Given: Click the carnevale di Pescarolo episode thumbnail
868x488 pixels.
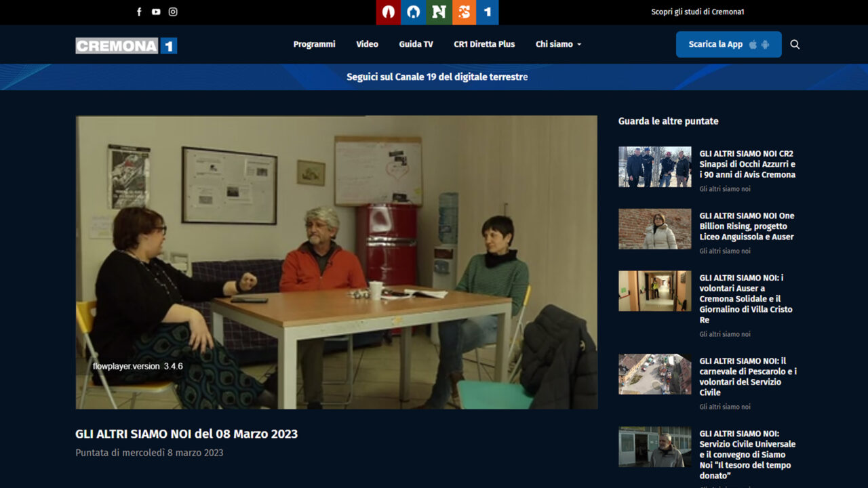Looking at the screenshot, I should coord(654,374).
